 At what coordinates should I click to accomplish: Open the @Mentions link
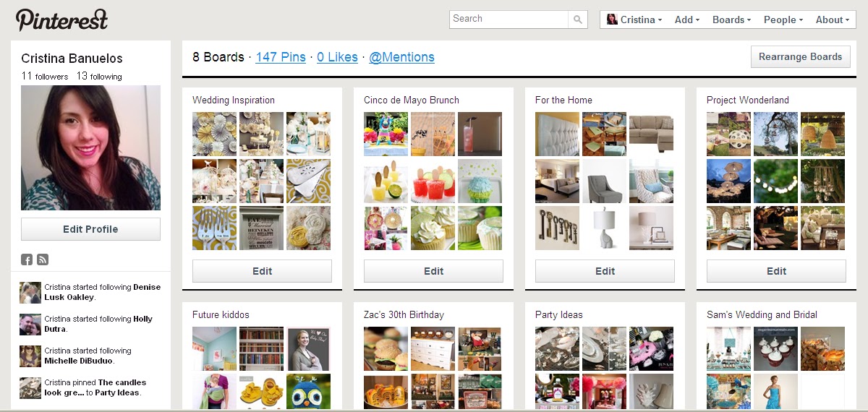click(x=401, y=57)
